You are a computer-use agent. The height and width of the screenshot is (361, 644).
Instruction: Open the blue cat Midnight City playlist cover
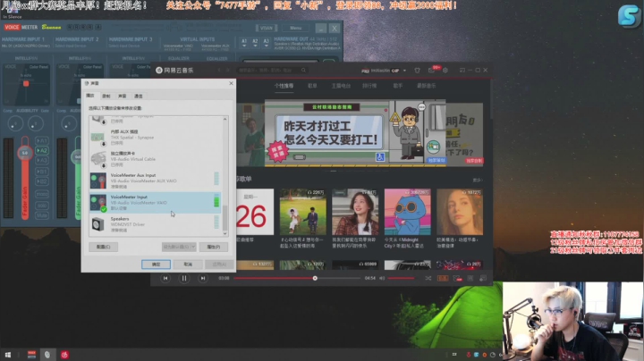click(408, 212)
